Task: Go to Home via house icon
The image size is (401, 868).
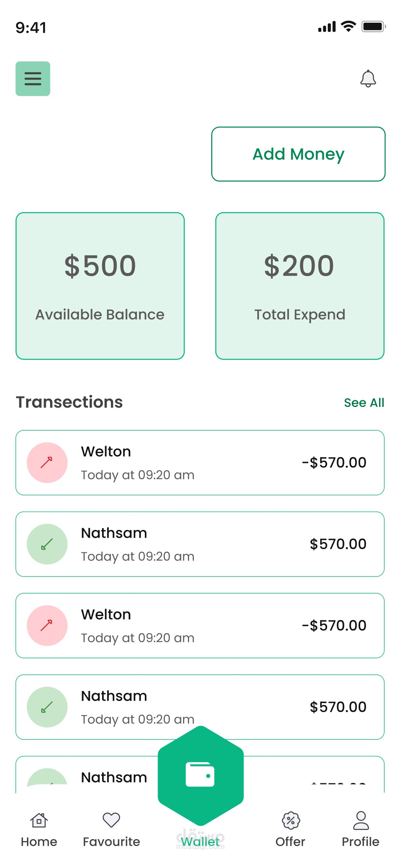Action: pyautogui.click(x=39, y=820)
